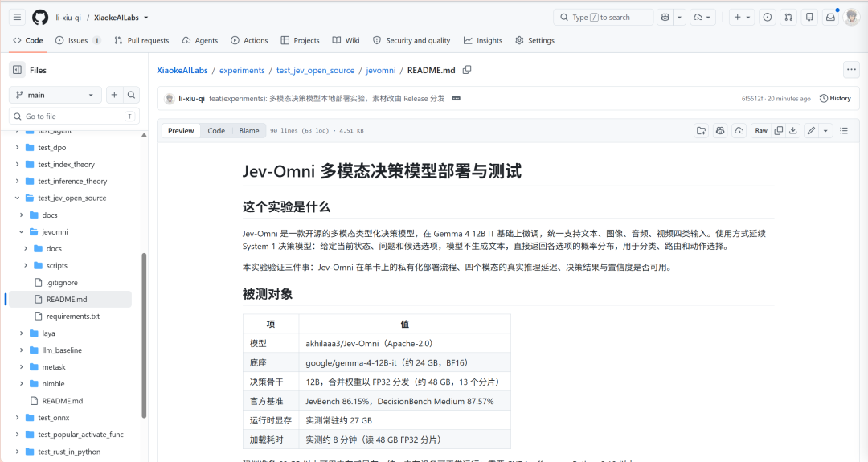Go to XiaokeAILabs breadcrumb link

coord(182,70)
